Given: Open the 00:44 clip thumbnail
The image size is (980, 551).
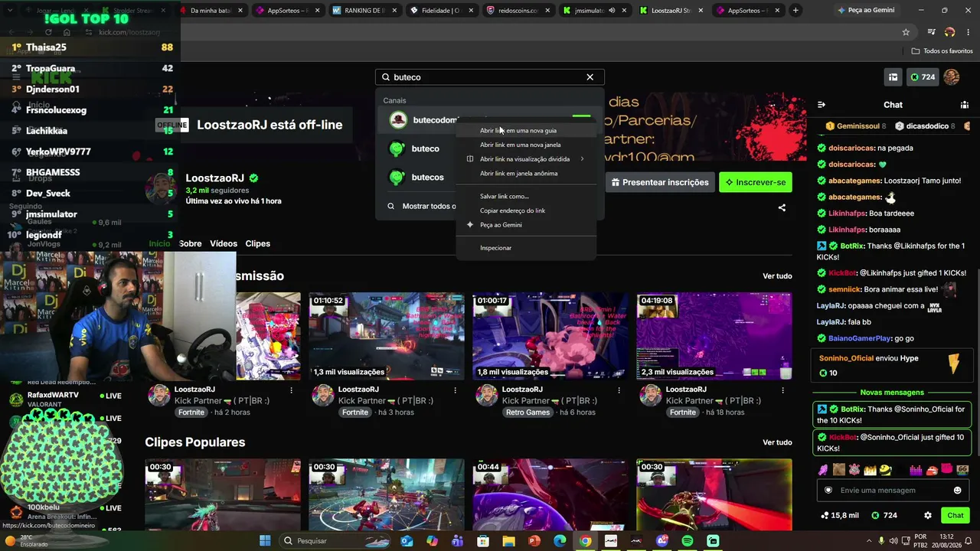Looking at the screenshot, I should pos(550,494).
